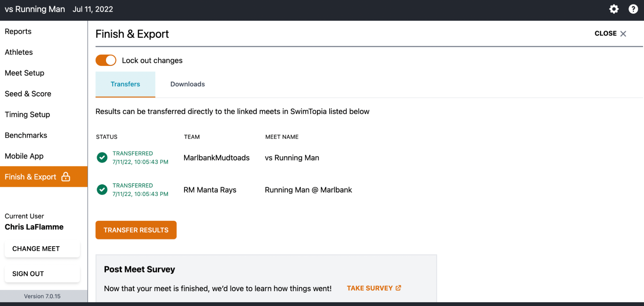Close the Finish & Export panel
The height and width of the screenshot is (306, 644).
click(x=610, y=33)
